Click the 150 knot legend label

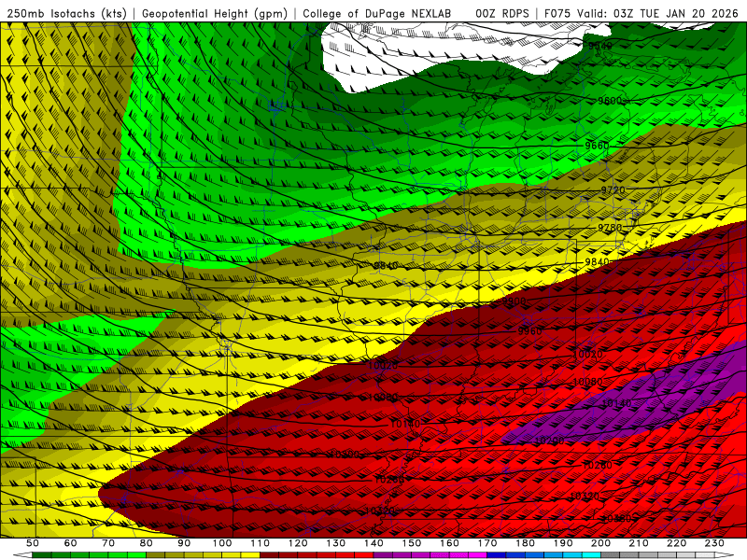pyautogui.click(x=412, y=543)
